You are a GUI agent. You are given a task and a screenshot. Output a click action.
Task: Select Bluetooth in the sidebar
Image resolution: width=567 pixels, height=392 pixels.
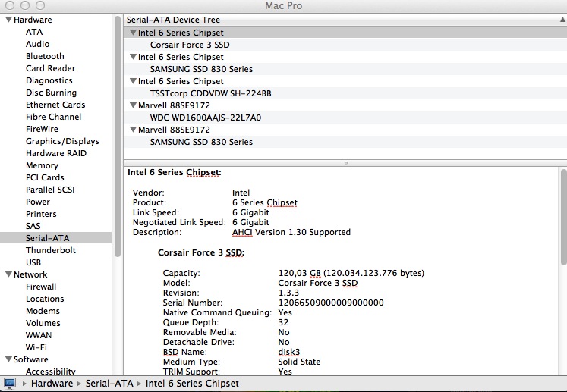(45, 56)
